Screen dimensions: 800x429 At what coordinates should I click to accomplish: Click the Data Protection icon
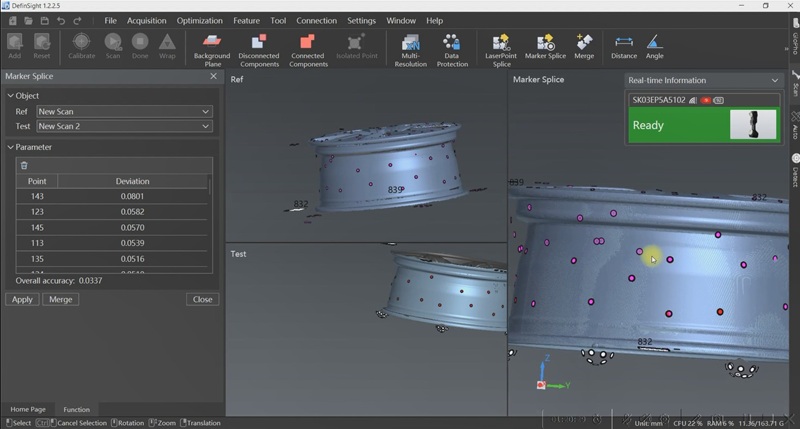click(x=452, y=43)
